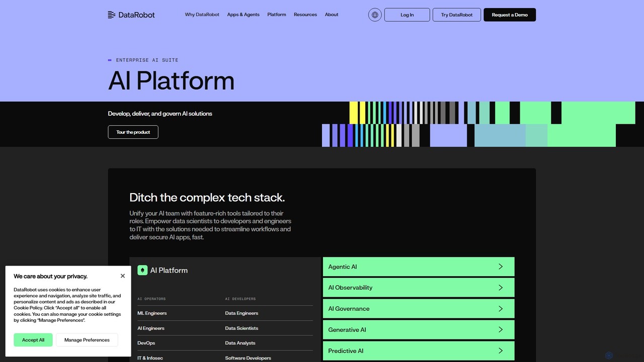Image resolution: width=644 pixels, height=362 pixels.
Task: Open the Apps & Agents menu
Action: pos(244,15)
